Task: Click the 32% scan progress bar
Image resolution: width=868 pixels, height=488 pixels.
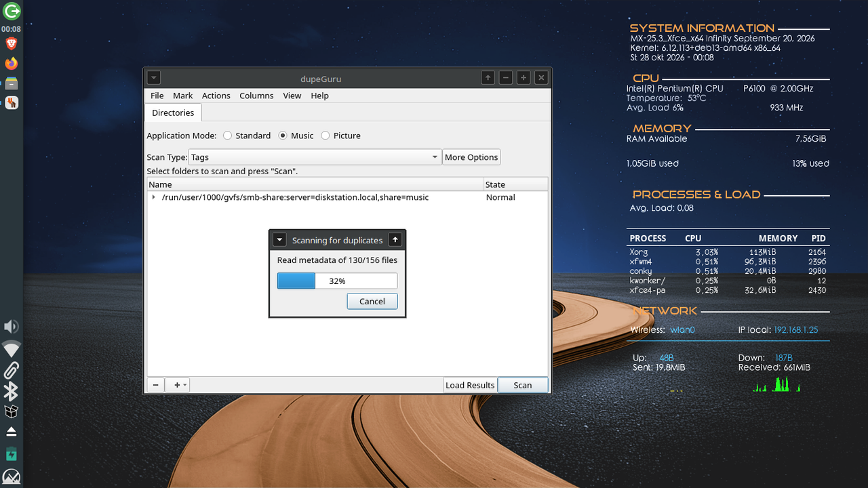Action: coord(337,281)
